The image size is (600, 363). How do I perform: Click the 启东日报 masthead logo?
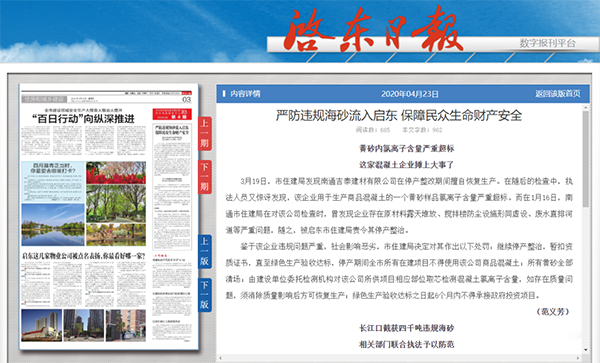tap(373, 31)
